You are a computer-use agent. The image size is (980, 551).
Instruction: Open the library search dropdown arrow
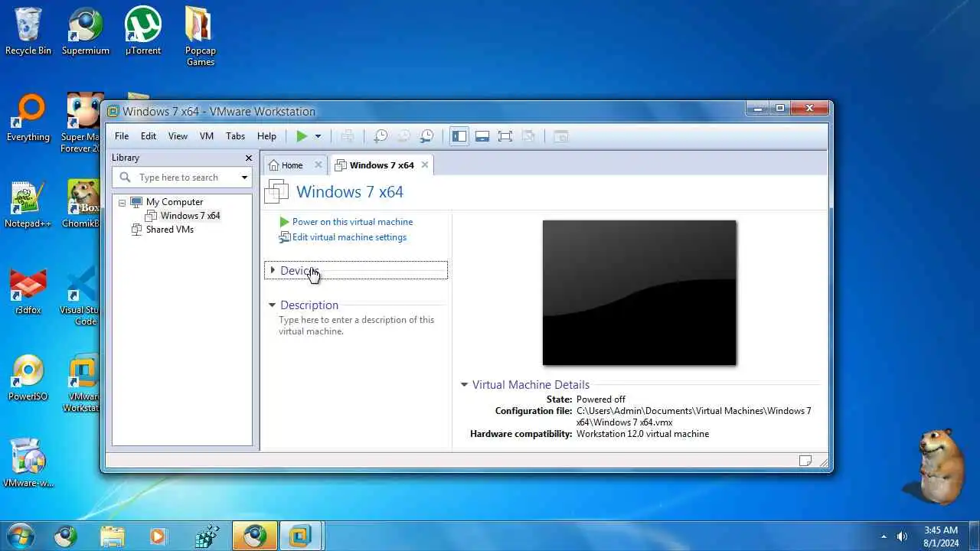[244, 178]
